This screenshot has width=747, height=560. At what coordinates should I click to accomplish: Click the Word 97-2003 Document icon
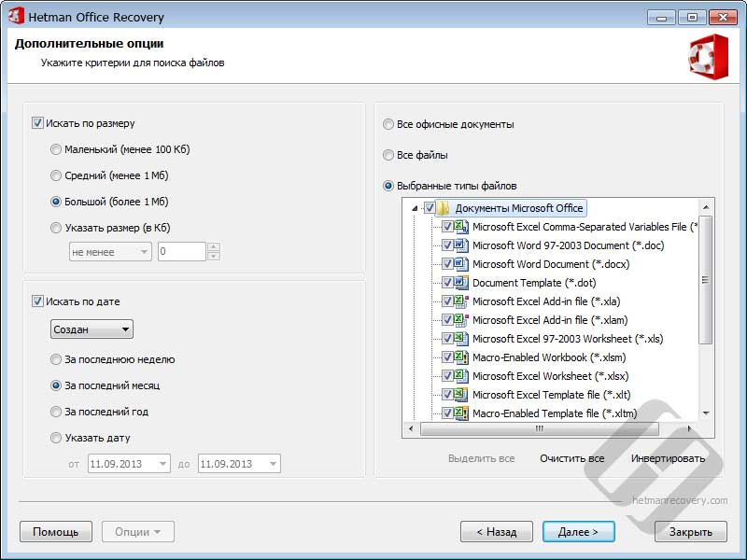pyautogui.click(x=461, y=245)
